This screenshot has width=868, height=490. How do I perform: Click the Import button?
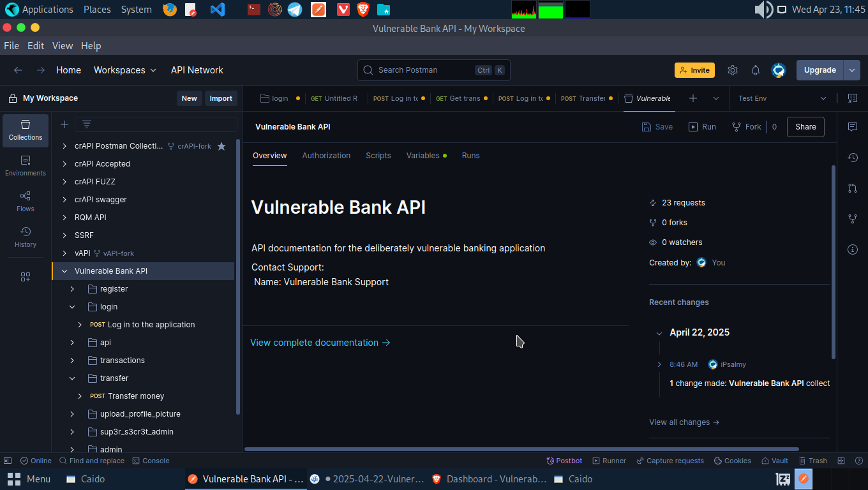point(221,98)
